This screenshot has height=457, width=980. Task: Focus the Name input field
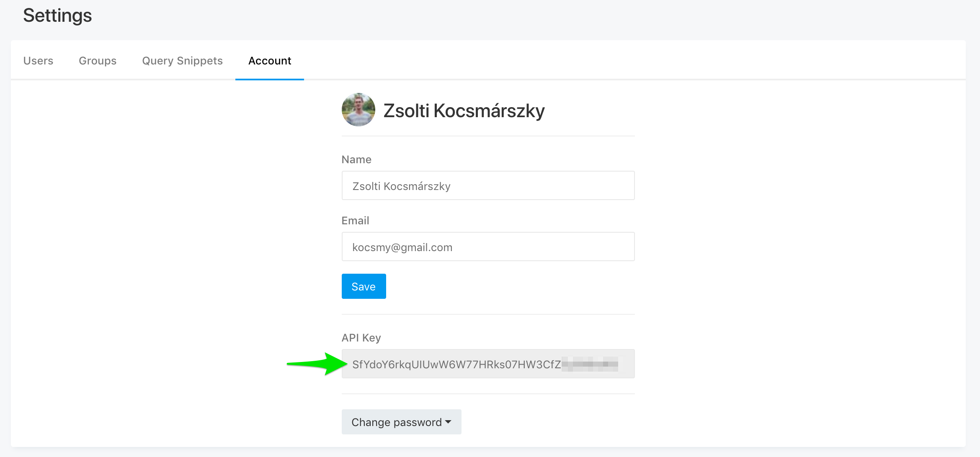coord(488,185)
